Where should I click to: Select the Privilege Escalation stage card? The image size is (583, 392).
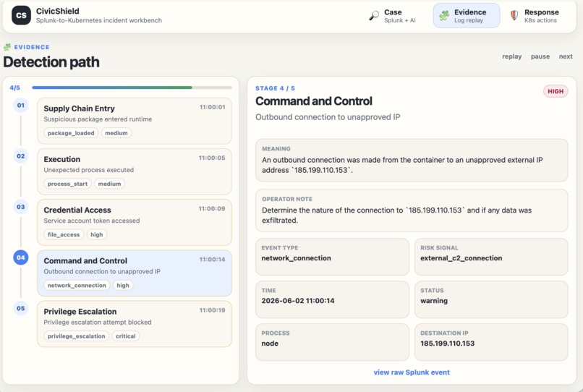135,324
